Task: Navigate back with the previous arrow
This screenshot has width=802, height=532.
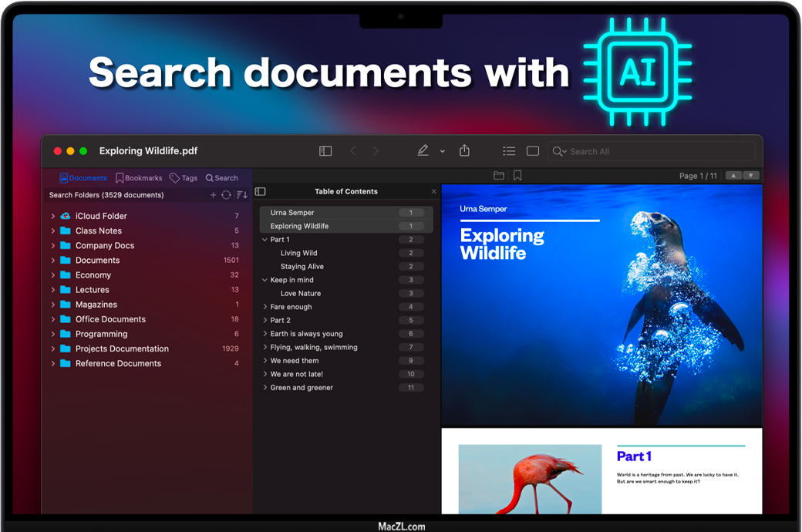Action: click(353, 151)
